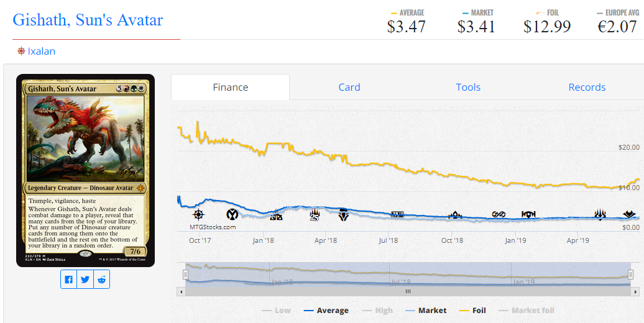Viewport: 644px width, 323px height.
Task: Click the War of the Spark marker
Action: (x=600, y=214)
